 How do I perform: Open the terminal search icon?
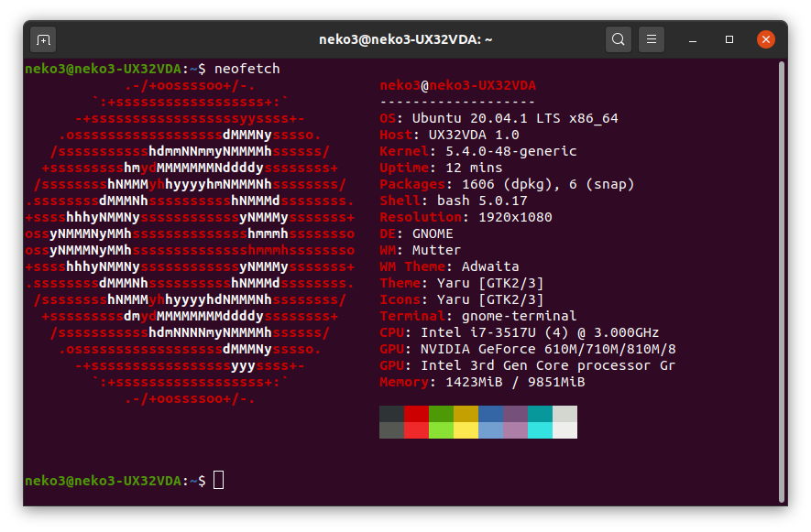[618, 39]
